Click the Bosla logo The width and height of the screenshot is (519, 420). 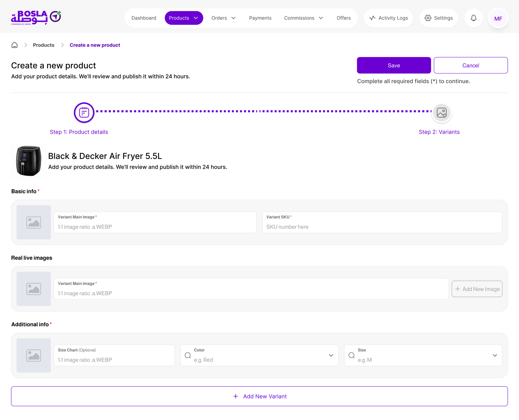click(x=36, y=18)
